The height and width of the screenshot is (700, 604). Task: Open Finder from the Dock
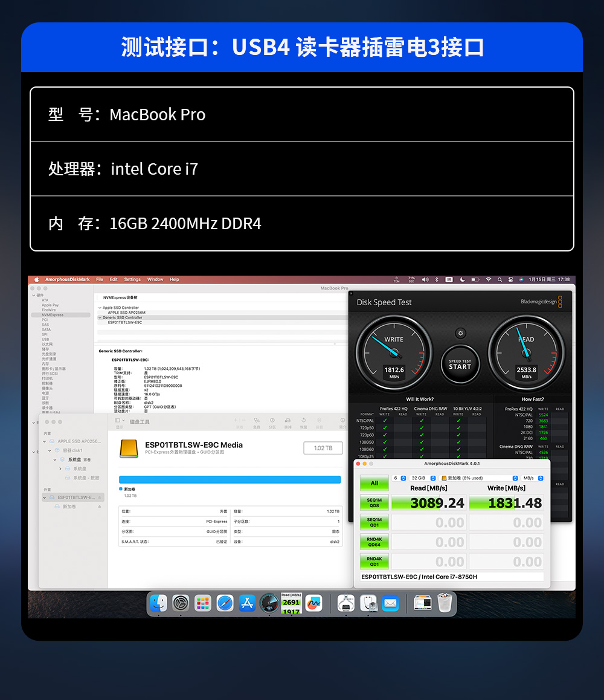point(158,603)
